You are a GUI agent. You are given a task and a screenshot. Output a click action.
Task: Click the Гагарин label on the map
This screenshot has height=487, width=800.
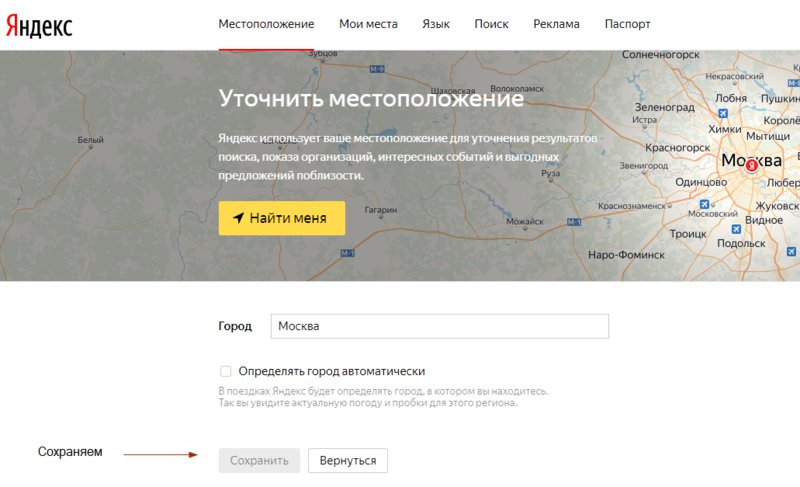click(x=381, y=210)
